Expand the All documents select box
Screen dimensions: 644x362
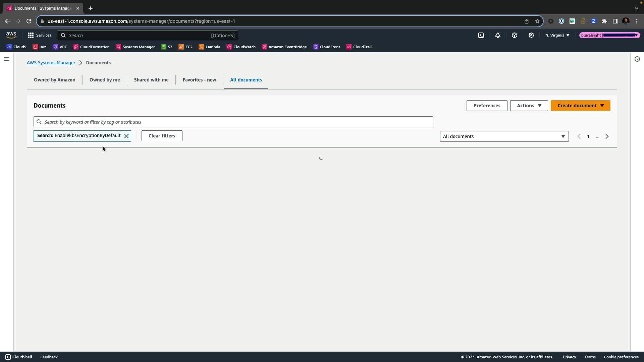click(504, 136)
